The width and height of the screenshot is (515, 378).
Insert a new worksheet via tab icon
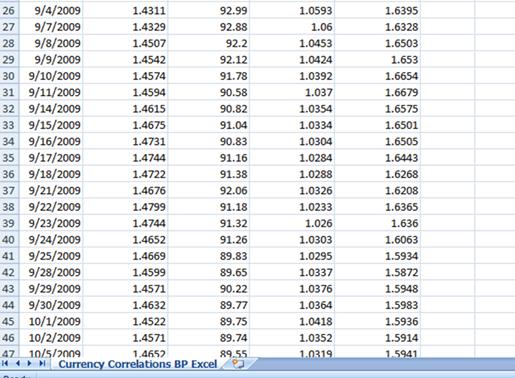coord(238,364)
